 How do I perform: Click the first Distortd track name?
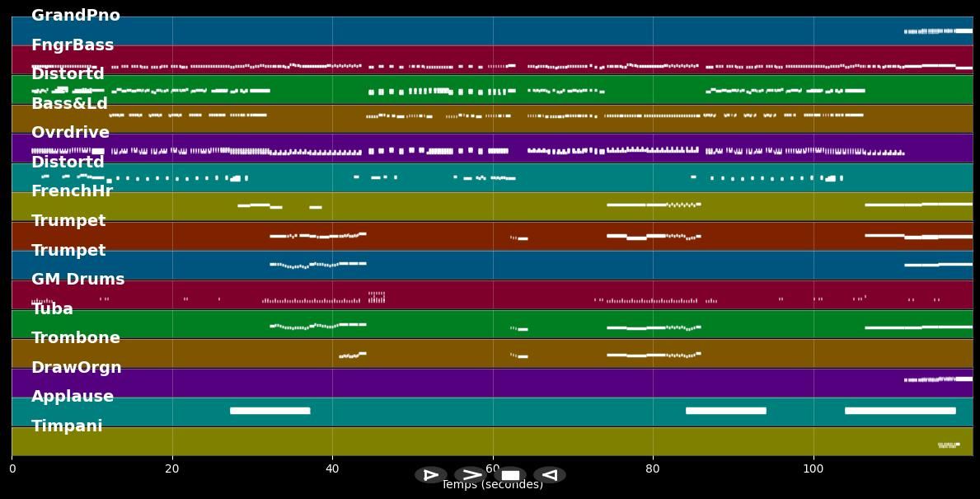(x=68, y=73)
